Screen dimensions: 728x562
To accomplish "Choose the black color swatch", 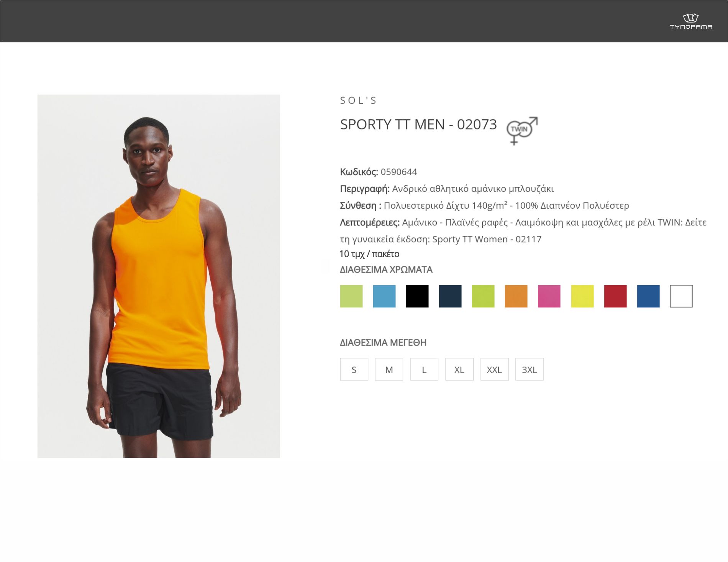I will pos(417,296).
